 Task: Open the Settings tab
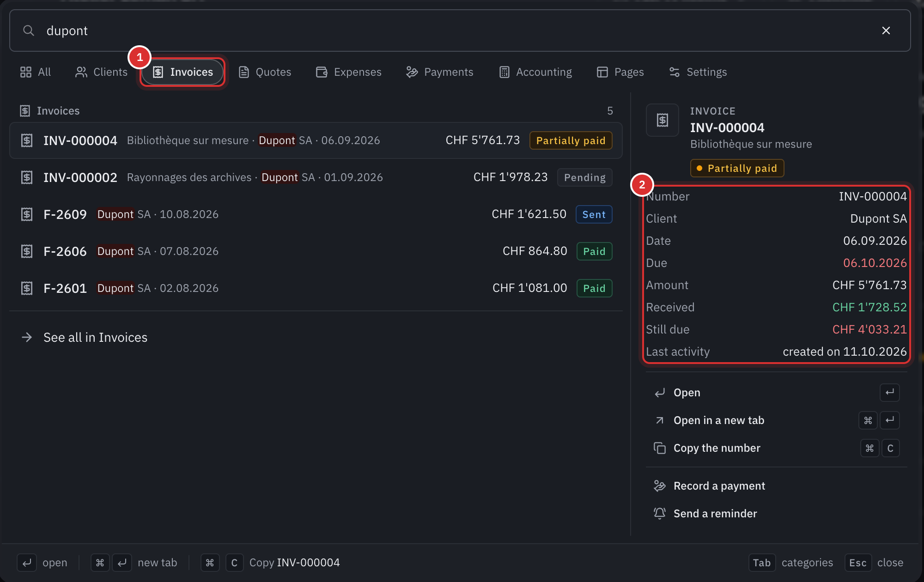click(x=698, y=72)
